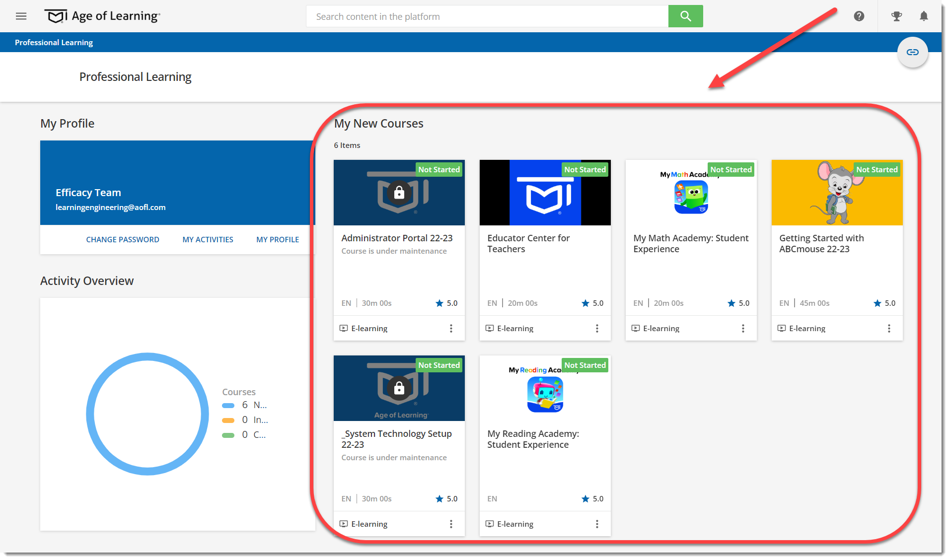Click the star rating on Educator Center card
This screenshot has height=560, width=949.
pos(592,303)
